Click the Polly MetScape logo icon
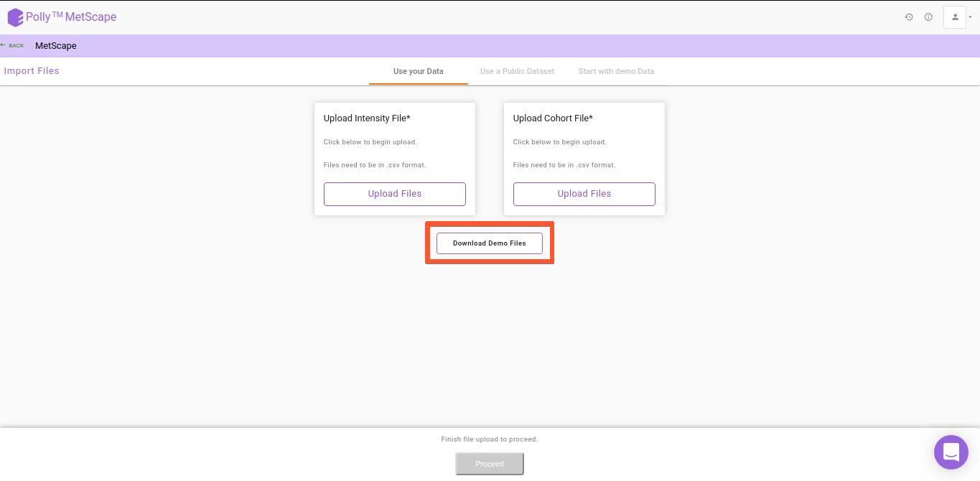The width and height of the screenshot is (980, 481). click(15, 17)
